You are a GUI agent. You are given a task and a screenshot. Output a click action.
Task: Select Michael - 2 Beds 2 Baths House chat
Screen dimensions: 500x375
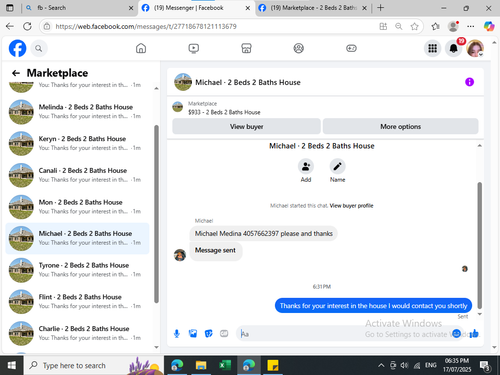pos(77,238)
